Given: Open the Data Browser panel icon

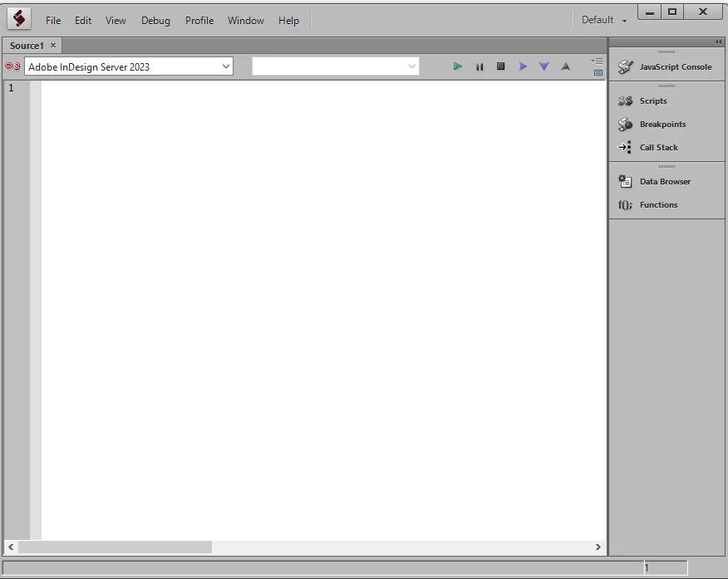Looking at the screenshot, I should click(x=625, y=181).
